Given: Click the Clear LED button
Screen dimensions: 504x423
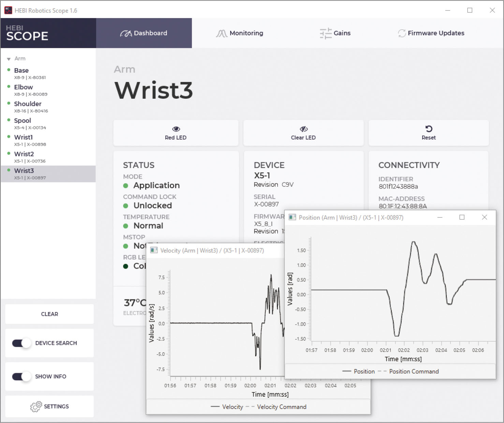Looking at the screenshot, I should pos(303,133).
